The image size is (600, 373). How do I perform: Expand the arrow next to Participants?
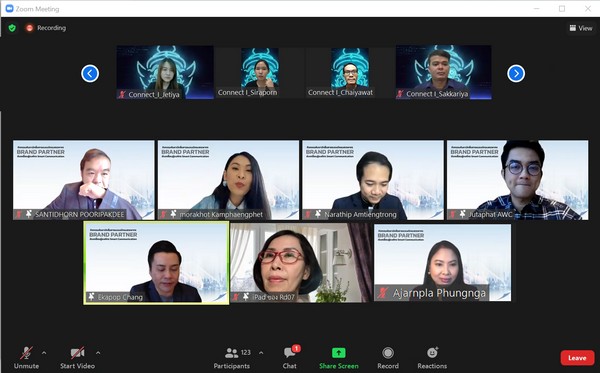pos(261,352)
